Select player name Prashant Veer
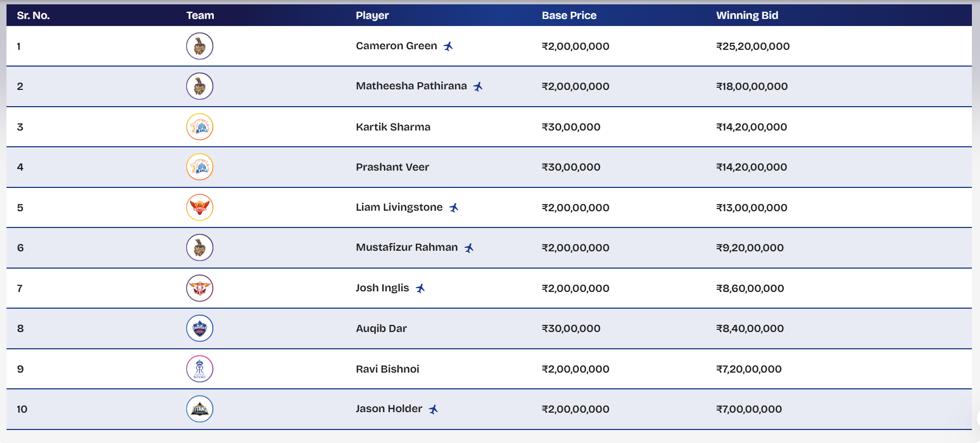This screenshot has height=443, width=980. (x=392, y=167)
